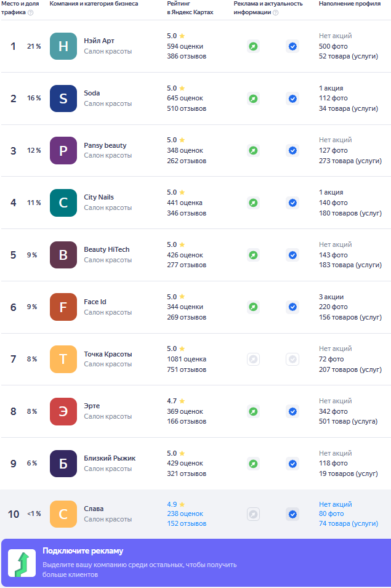The height and width of the screenshot is (588, 391).
Task: Click grey advertising icon in Точка Красоты row
Action: point(253,359)
